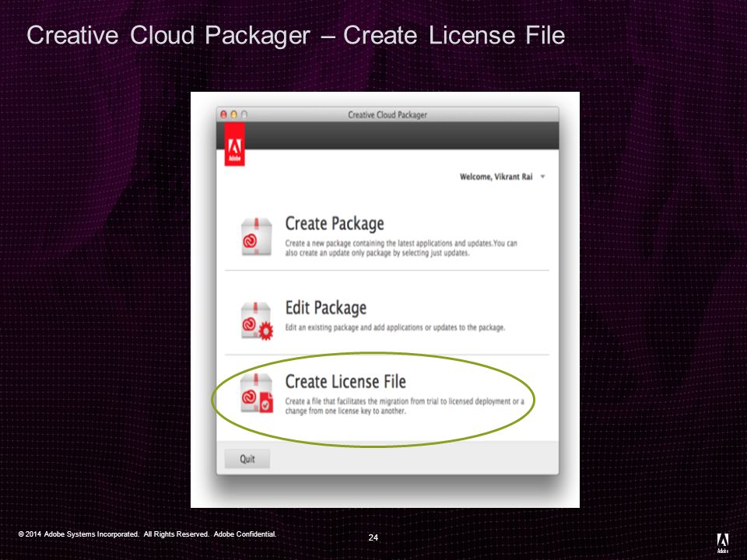Click the 'Edit an existing package' description
Screen dimensions: 747x560
tap(395, 327)
